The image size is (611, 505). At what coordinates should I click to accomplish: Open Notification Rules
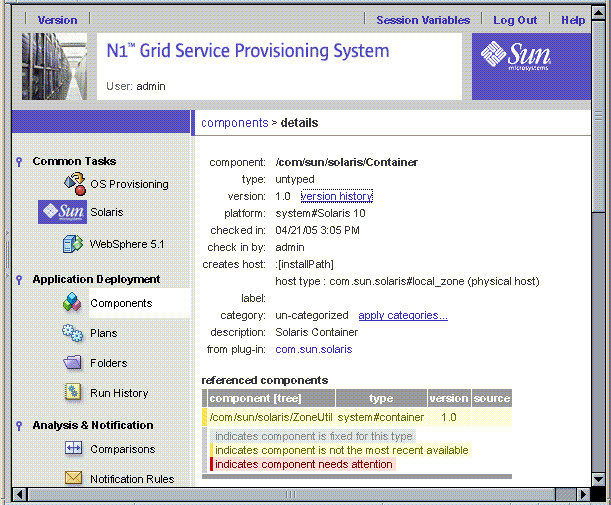132,479
